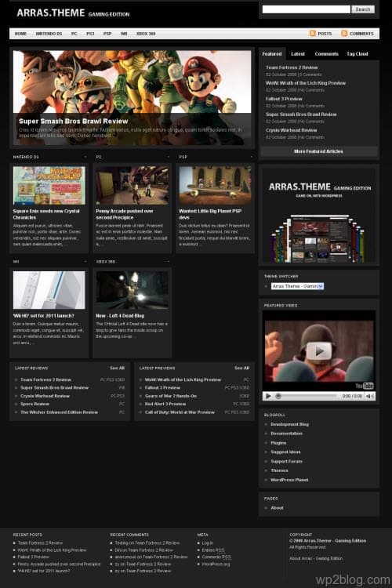Open Red Alert 3 Preview link
This screenshot has width=392, height=588.
(x=165, y=404)
